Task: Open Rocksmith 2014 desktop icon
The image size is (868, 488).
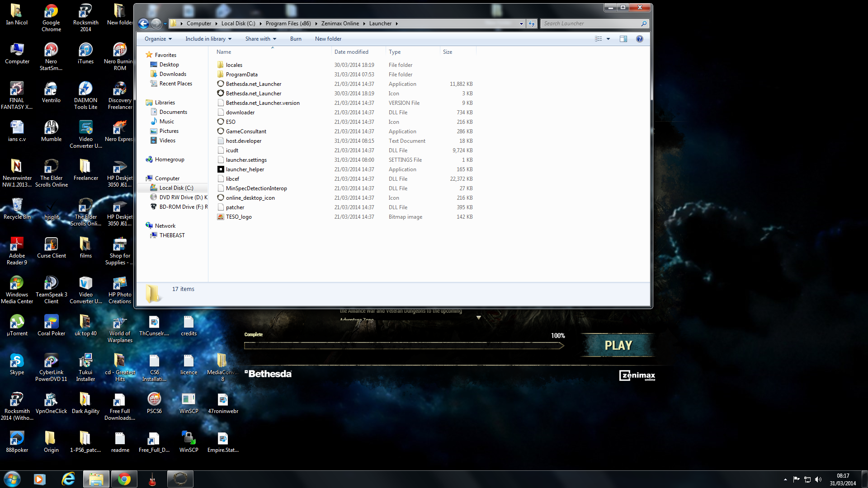Action: (x=85, y=18)
